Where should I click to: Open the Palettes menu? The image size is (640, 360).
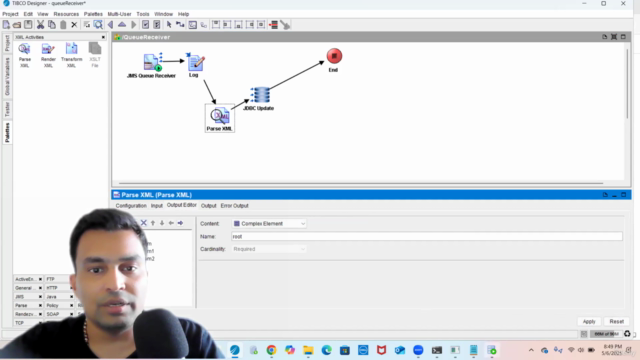(x=93, y=14)
